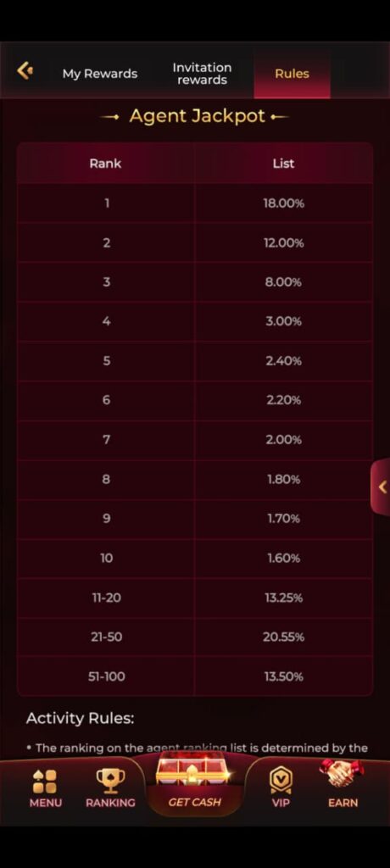Select the 12.00% cell for rank 2

(283, 242)
